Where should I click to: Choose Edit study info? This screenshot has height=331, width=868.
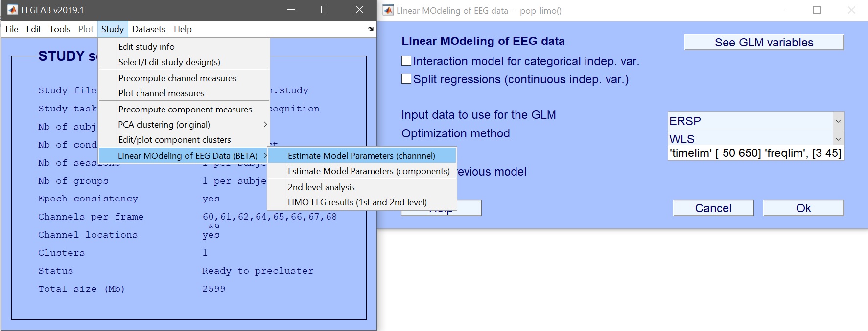(184, 46)
